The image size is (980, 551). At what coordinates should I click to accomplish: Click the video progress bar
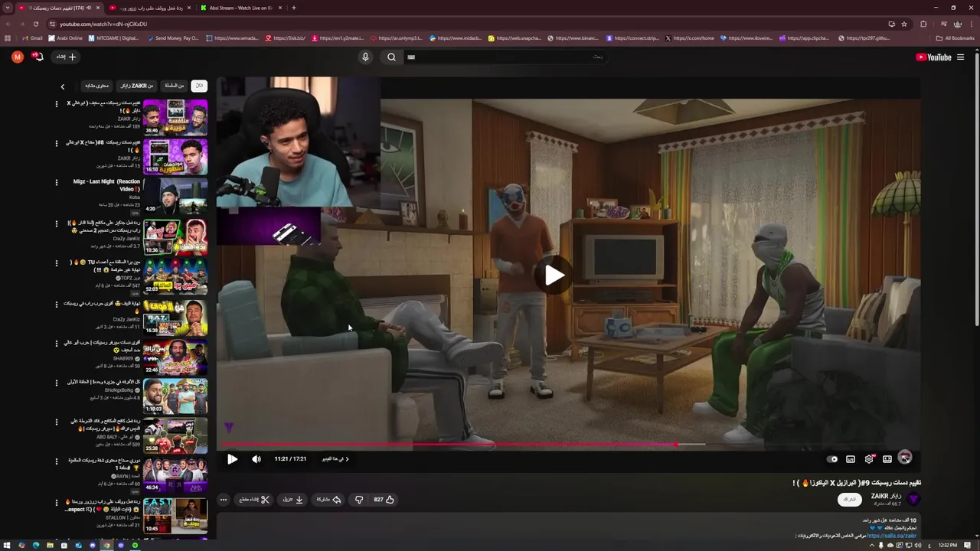[x=568, y=444]
